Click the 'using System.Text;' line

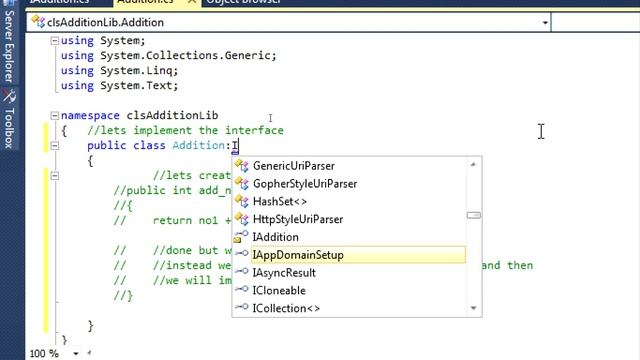coord(120,86)
